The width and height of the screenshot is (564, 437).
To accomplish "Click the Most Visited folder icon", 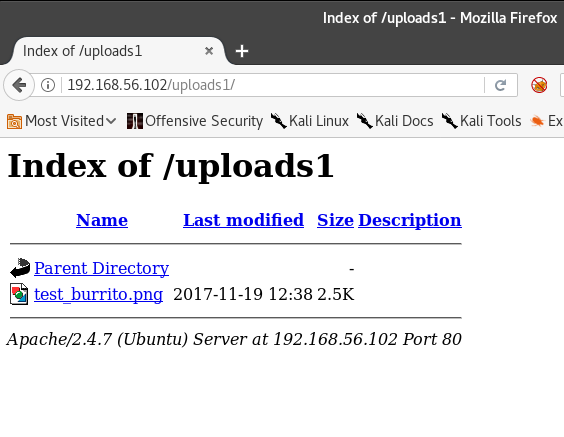I will pyautogui.click(x=14, y=121).
